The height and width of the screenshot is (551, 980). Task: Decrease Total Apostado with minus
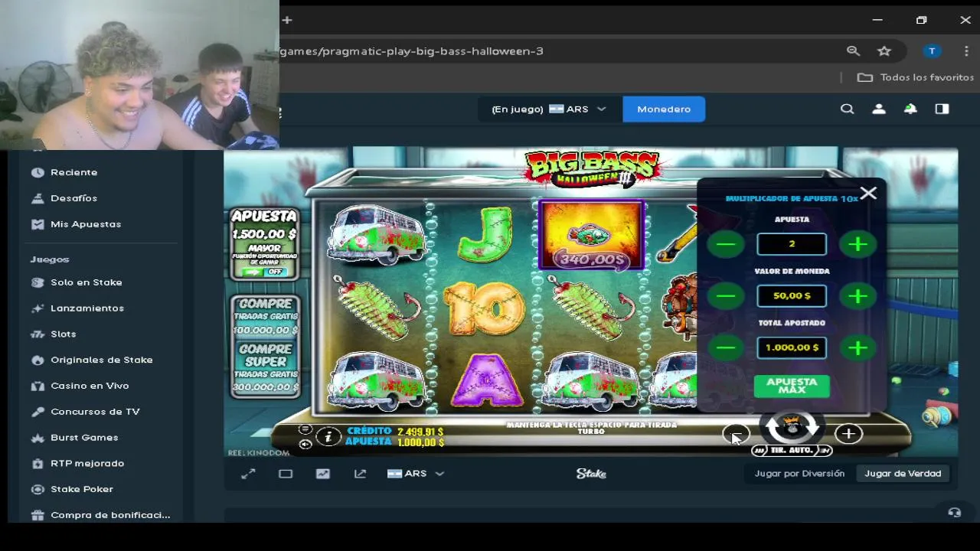726,348
